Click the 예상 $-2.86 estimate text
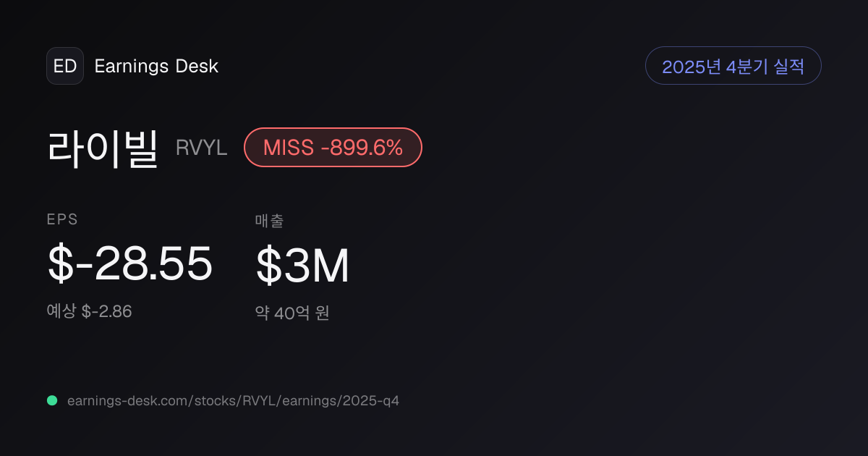868x456 pixels. pyautogui.click(x=90, y=312)
